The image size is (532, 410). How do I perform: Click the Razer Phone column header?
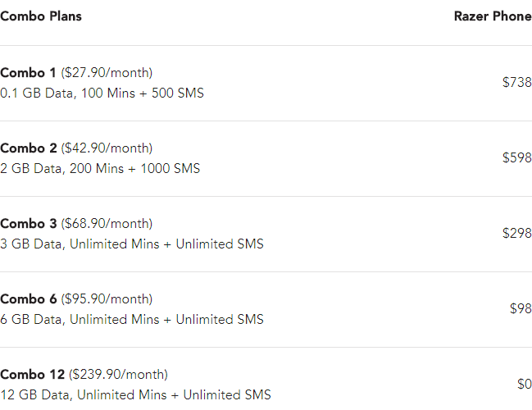click(493, 16)
